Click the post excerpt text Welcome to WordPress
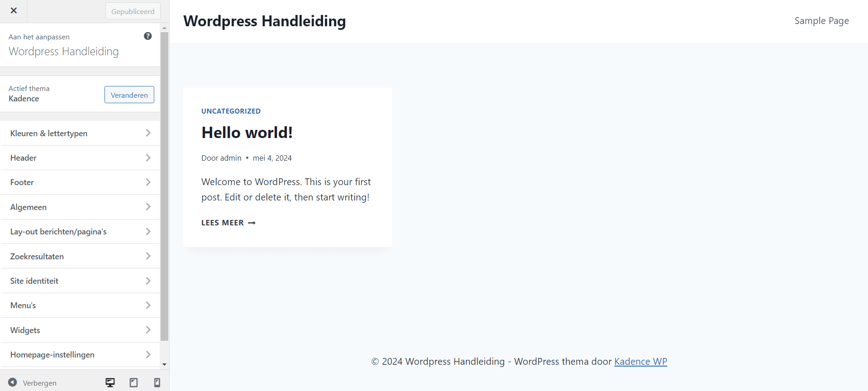This screenshot has width=868, height=391. pos(286,190)
